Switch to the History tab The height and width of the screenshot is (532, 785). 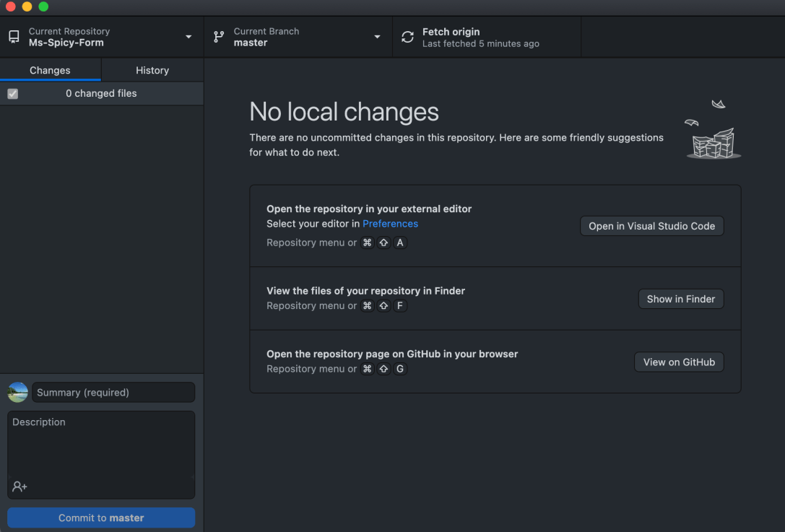[152, 70]
